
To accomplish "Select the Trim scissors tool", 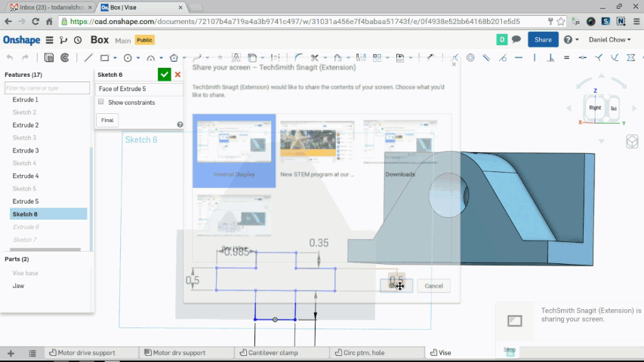I will [x=315, y=58].
